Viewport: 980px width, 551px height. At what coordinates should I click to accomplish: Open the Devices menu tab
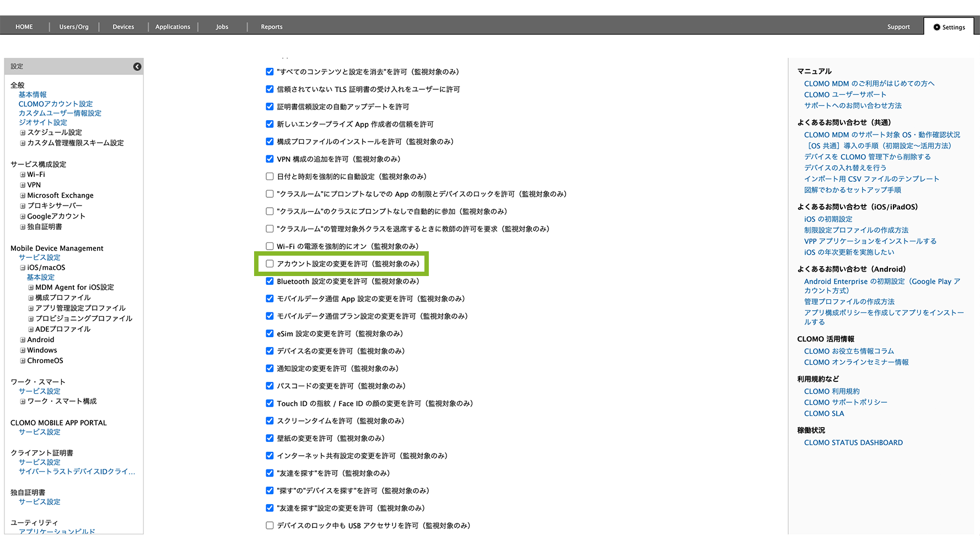coord(123,27)
